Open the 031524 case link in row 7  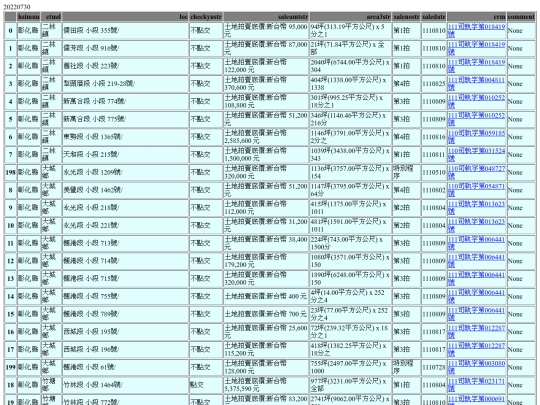point(476,155)
